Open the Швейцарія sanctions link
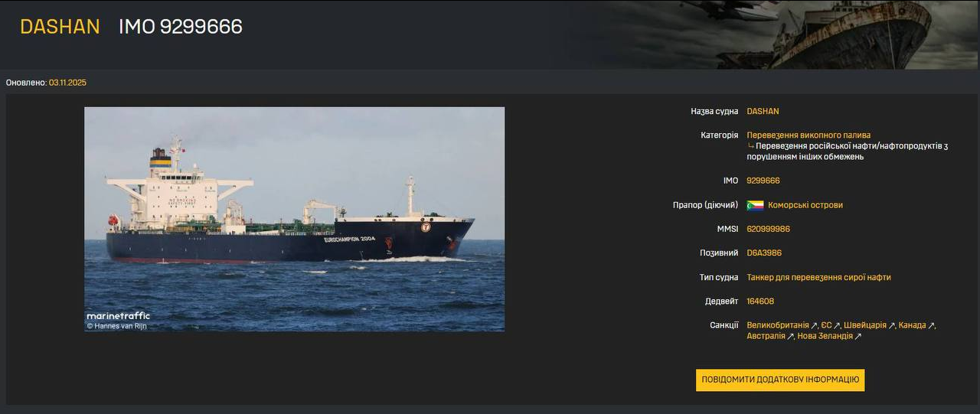Viewport: 980px width, 414px height. [864, 325]
